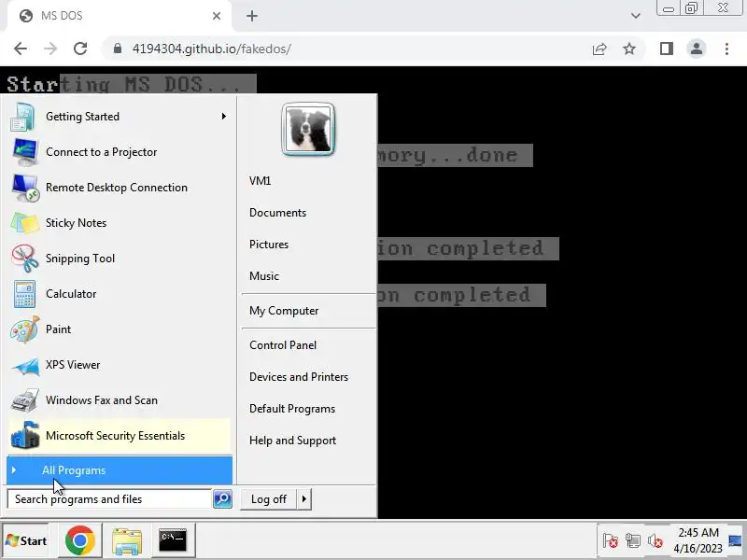Open Default Programs
Image resolution: width=747 pixels, height=560 pixels.
292,409
